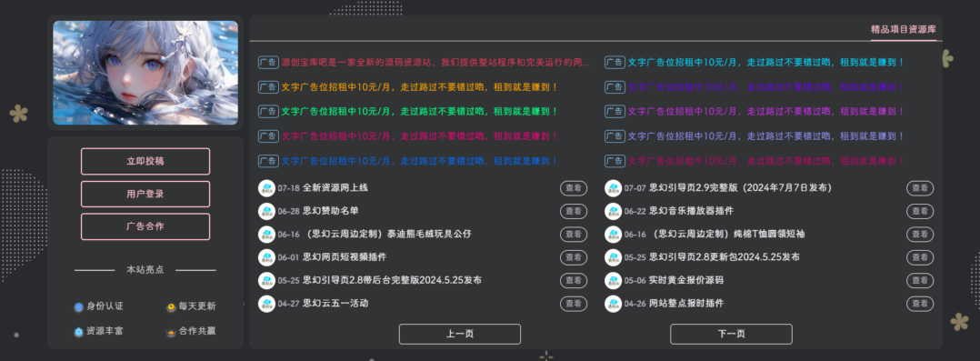Click the 广告 tag beside the cyan ad text
980x361 pixels.
(x=615, y=63)
